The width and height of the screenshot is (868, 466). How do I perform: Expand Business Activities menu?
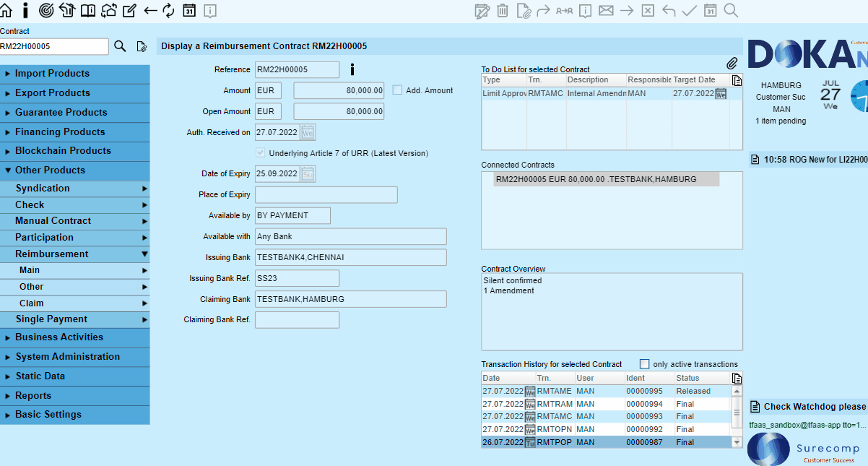click(x=75, y=337)
